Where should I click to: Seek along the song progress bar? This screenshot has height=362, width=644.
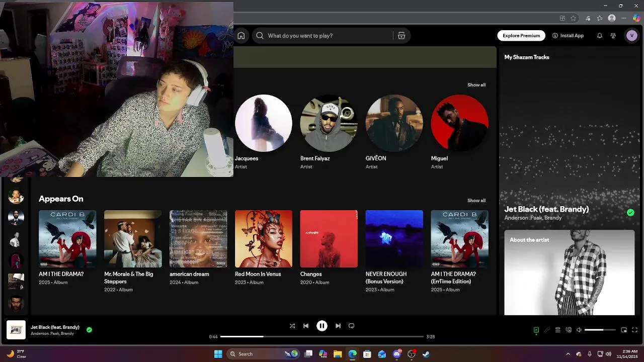point(322,336)
